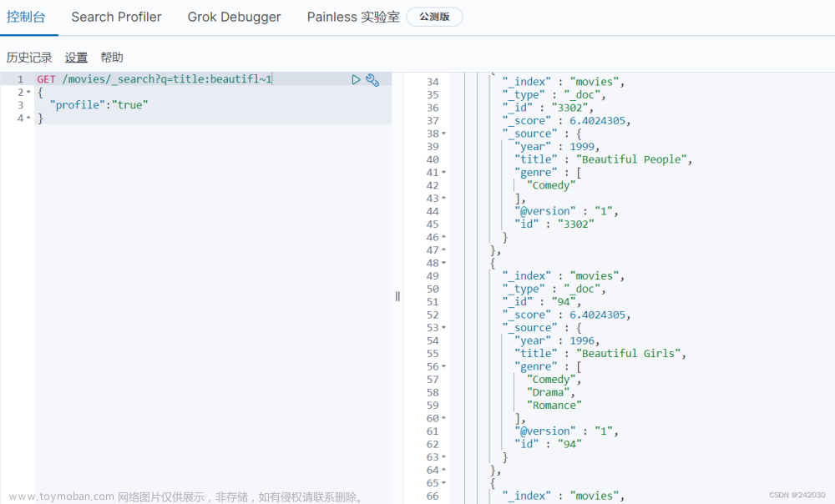835x504 pixels.
Task: Toggle fold arrow at response line 43
Action: point(443,198)
